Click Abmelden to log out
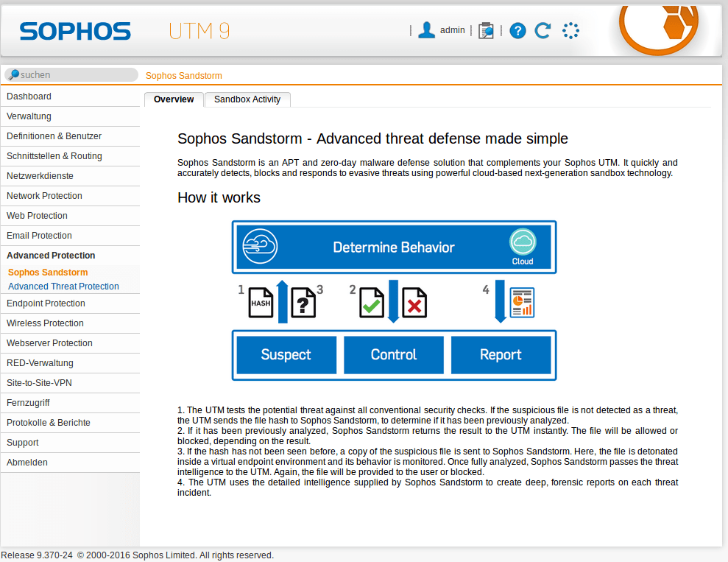Screen dimensions: 728x562 pos(27,463)
